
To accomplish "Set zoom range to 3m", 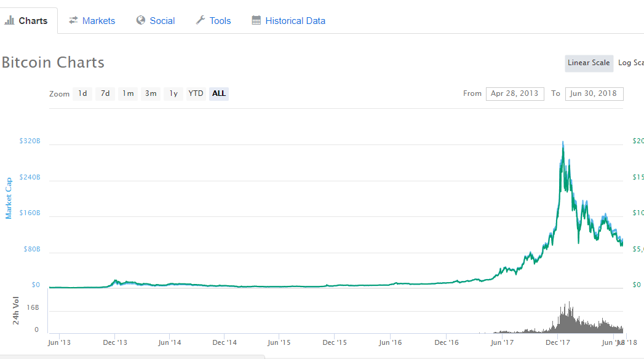I will pos(151,93).
